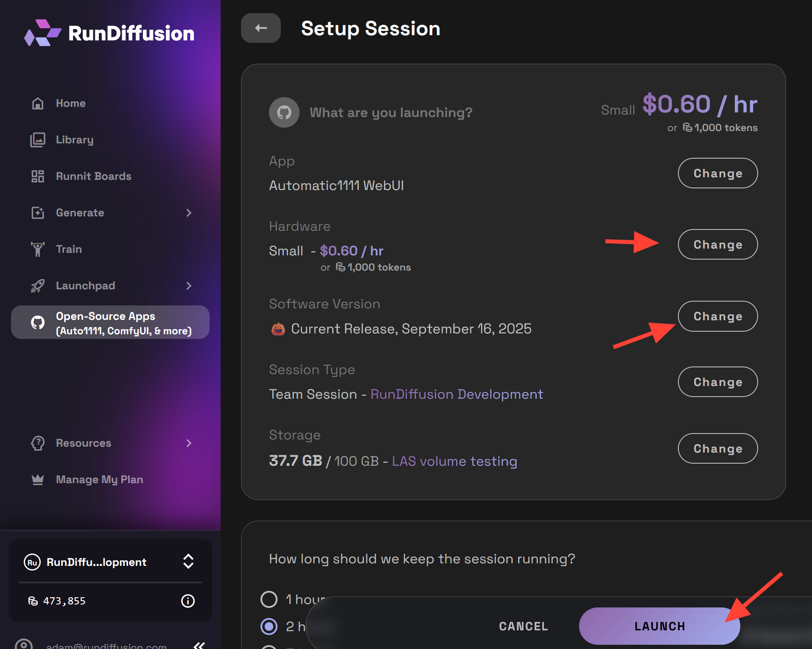Click the GitHub icon on Open-Source Apps
812x649 pixels.
pyautogui.click(x=38, y=322)
